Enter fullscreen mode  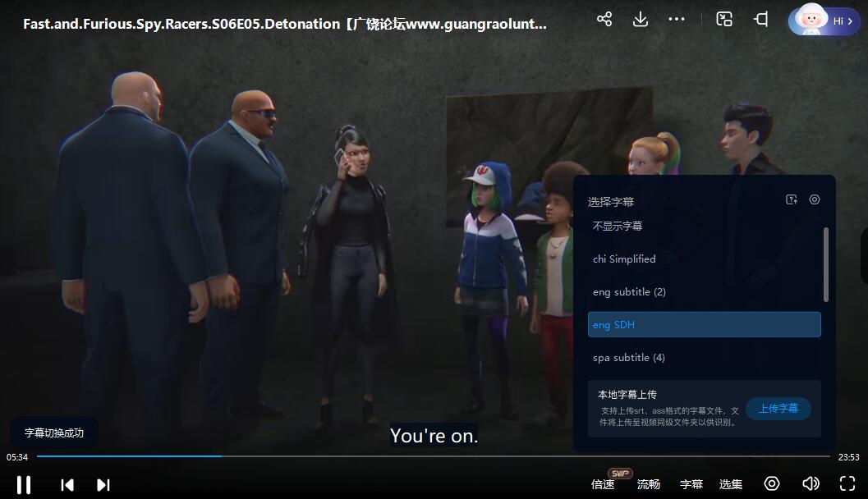847,483
